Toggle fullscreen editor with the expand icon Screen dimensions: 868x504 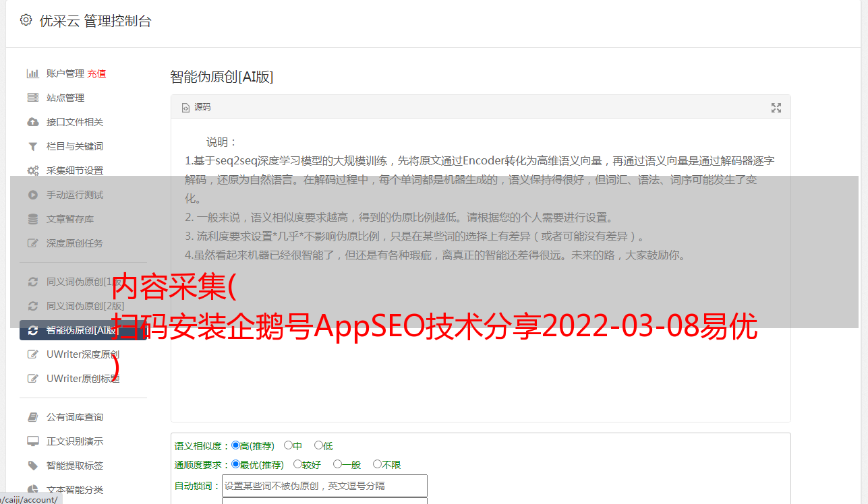[776, 108]
